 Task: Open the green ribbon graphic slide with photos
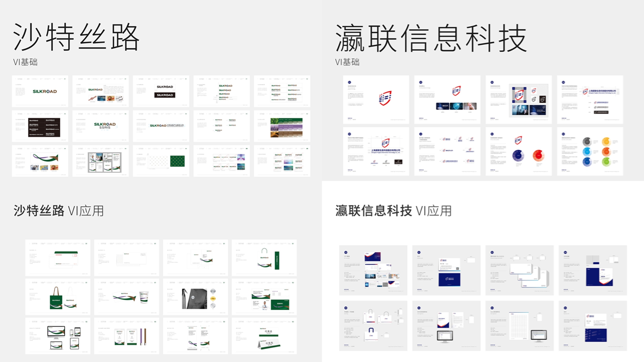(40, 161)
